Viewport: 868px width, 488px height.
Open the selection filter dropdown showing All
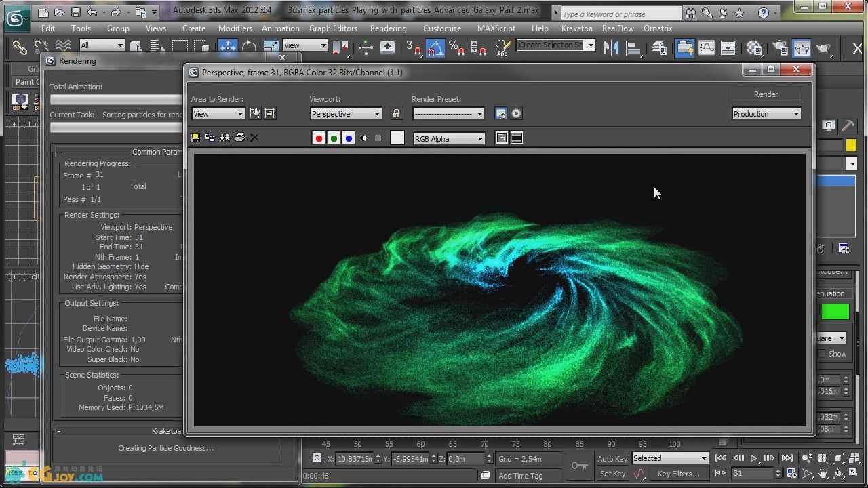[x=102, y=45]
